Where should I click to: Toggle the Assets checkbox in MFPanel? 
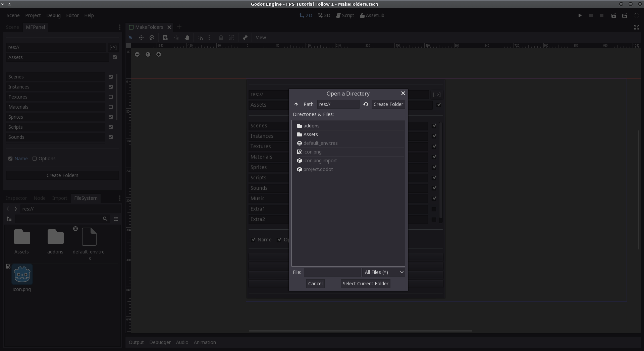click(115, 57)
